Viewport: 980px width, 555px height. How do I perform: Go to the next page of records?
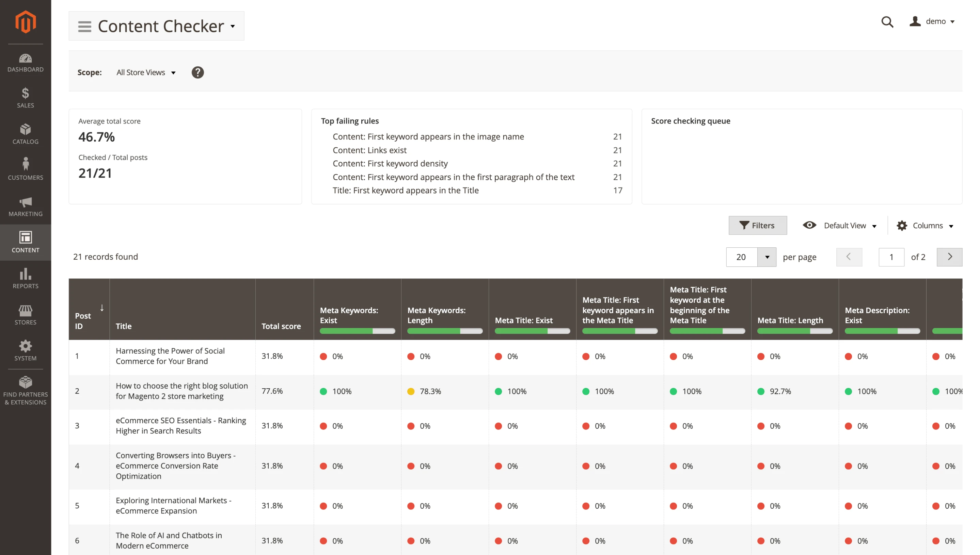[949, 257]
